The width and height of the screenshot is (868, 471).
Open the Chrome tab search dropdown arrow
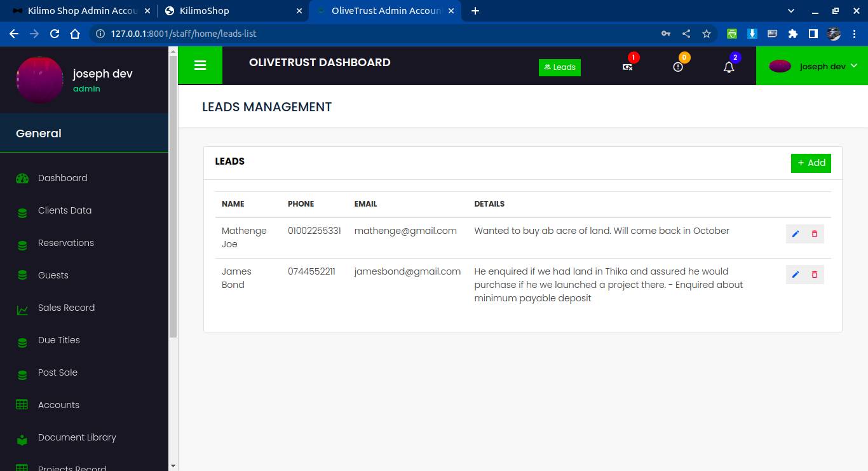791,11
